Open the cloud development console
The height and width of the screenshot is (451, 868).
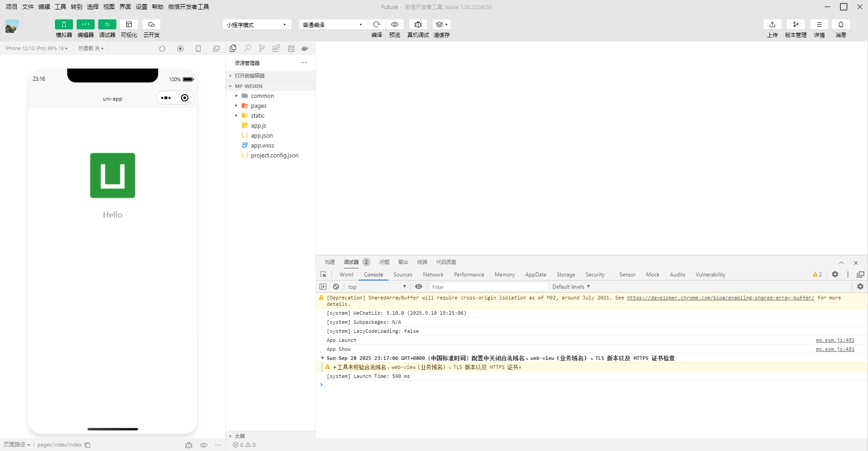[x=151, y=24]
